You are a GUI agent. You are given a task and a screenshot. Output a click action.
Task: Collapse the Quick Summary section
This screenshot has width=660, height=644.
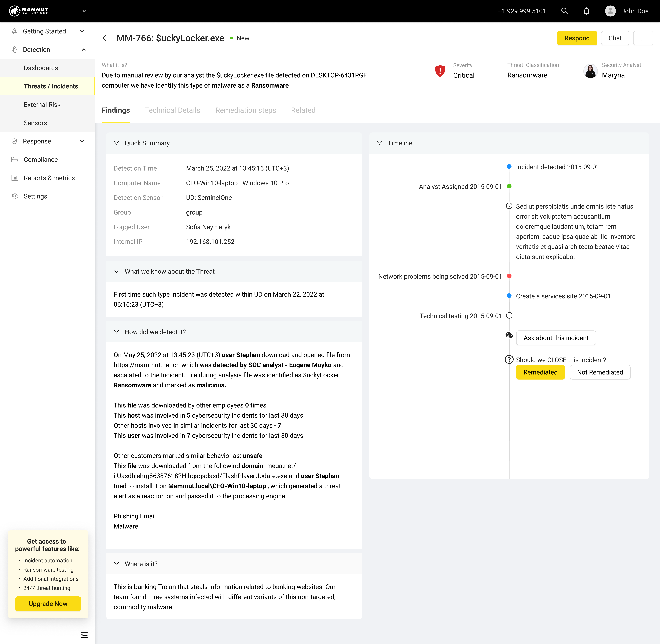116,143
